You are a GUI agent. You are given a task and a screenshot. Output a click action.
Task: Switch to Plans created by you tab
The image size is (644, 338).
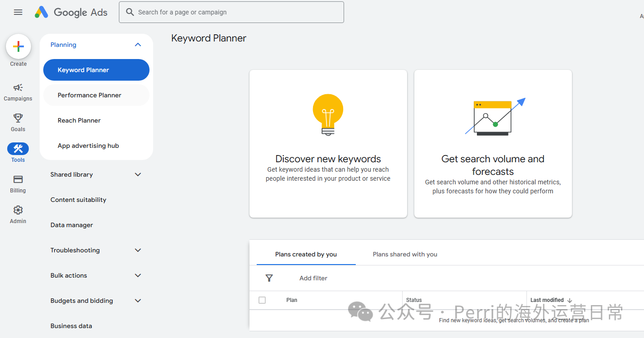[x=306, y=254]
